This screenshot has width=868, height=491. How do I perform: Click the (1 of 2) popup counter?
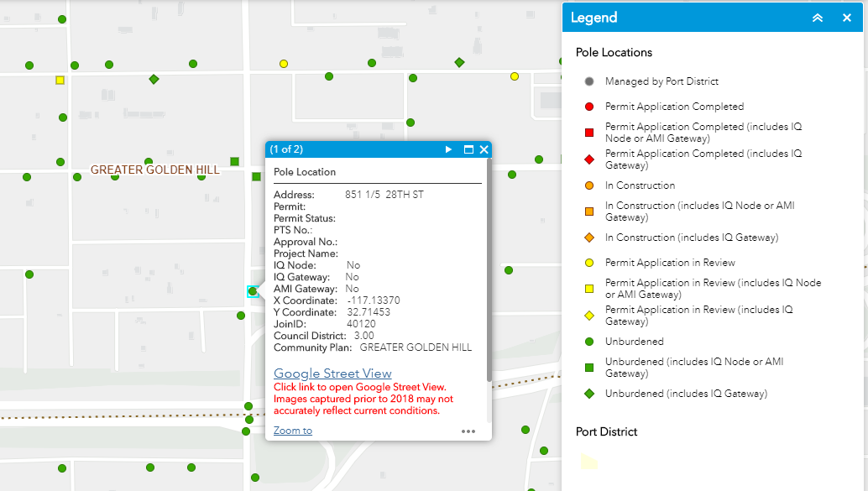286,149
